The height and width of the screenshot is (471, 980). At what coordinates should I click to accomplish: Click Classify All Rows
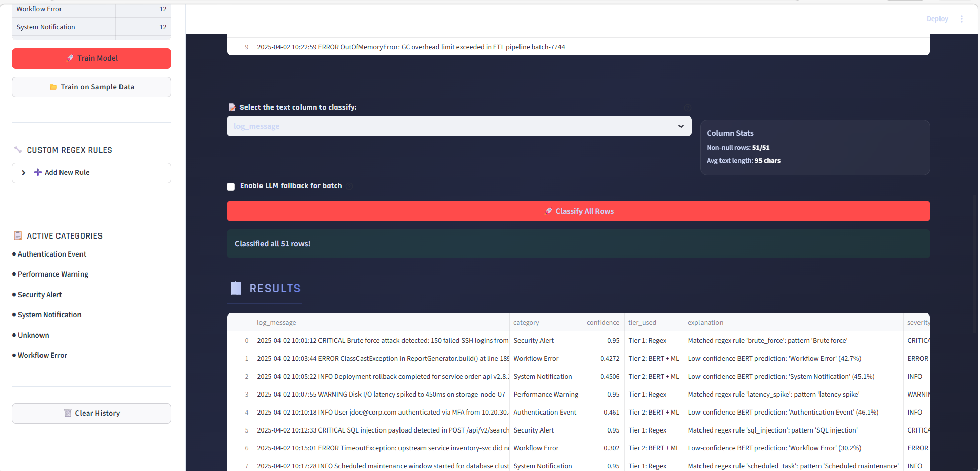click(x=578, y=211)
